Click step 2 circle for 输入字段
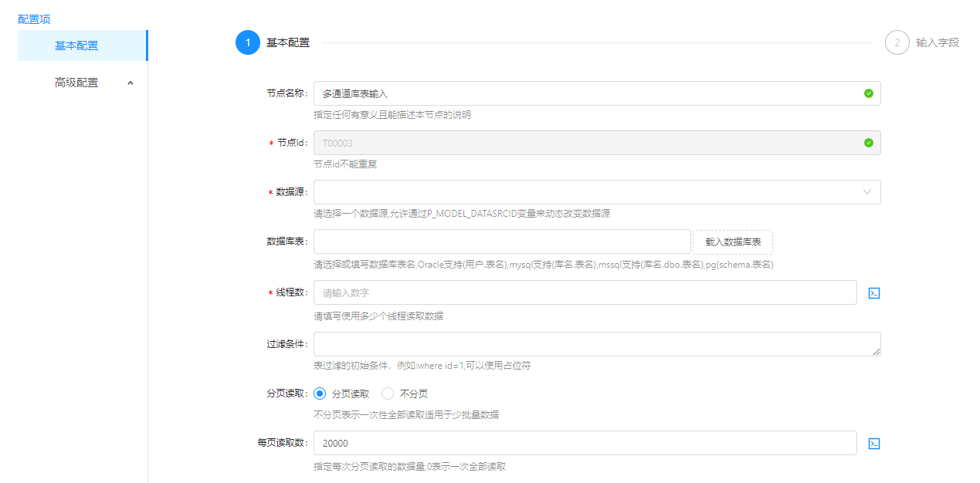 pos(897,43)
